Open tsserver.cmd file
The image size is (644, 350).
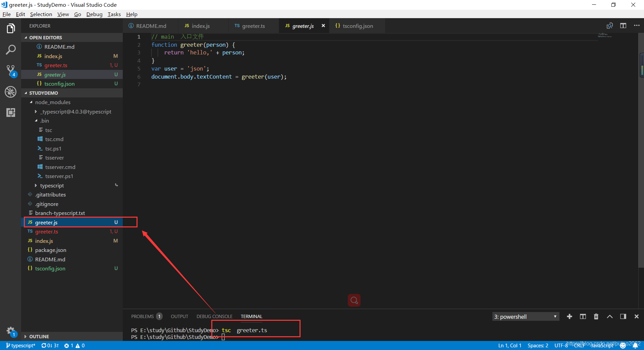(x=72, y=167)
